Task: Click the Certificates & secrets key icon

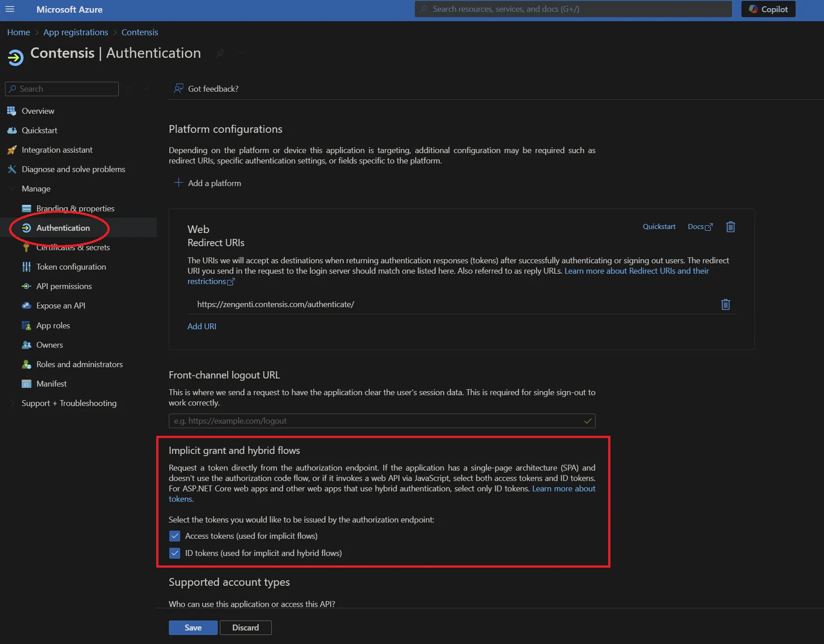Action: 27,247
